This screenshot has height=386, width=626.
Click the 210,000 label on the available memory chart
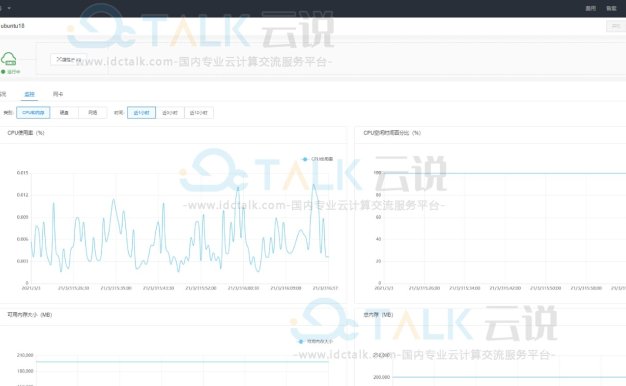pos(25,355)
